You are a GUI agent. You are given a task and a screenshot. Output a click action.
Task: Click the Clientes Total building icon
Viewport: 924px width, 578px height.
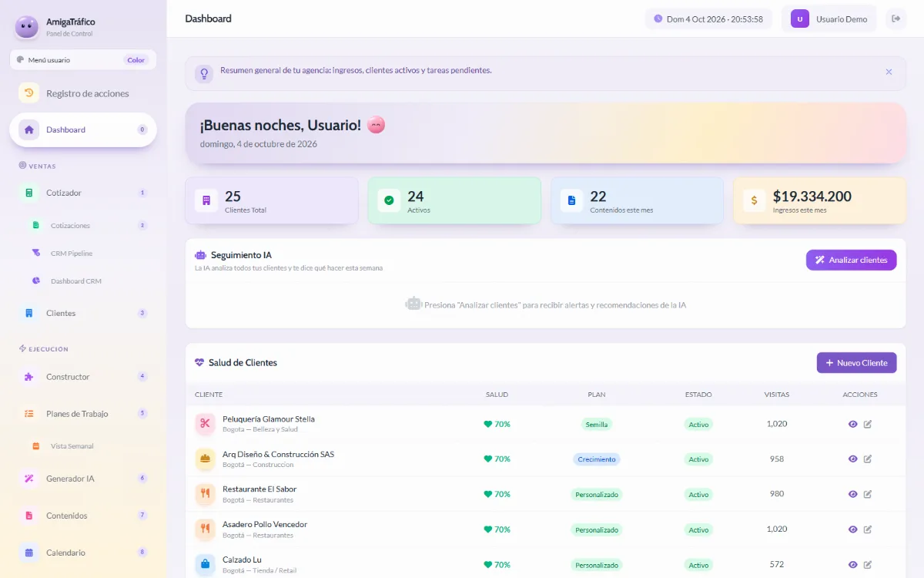[x=206, y=201]
